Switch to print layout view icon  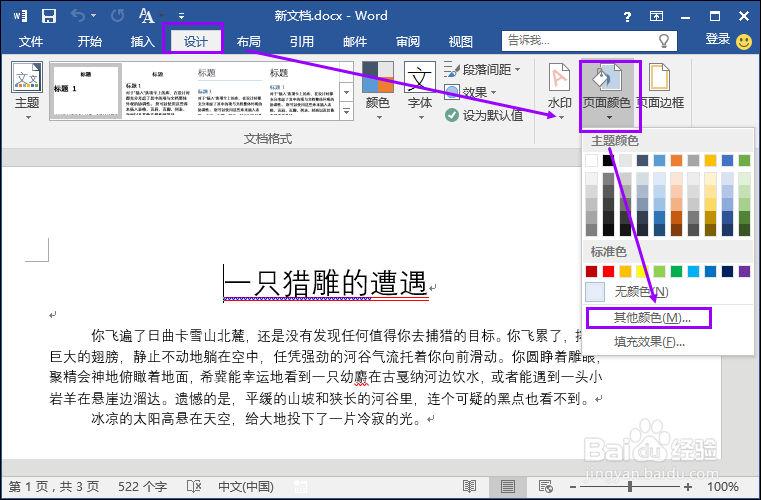click(508, 486)
